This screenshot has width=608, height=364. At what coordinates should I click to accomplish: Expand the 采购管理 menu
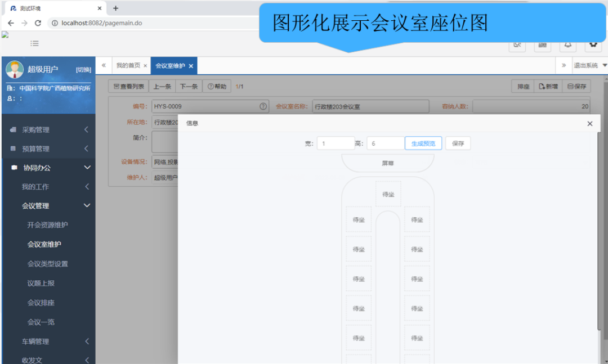[48, 129]
